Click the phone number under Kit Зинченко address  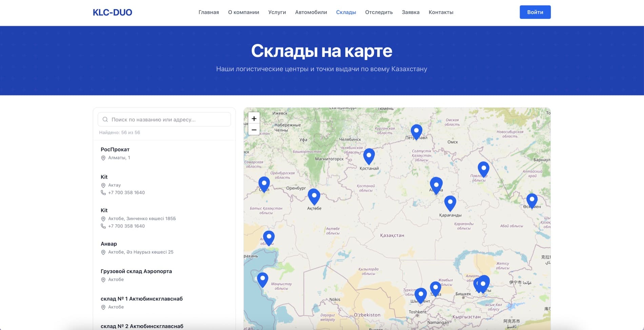coord(126,226)
